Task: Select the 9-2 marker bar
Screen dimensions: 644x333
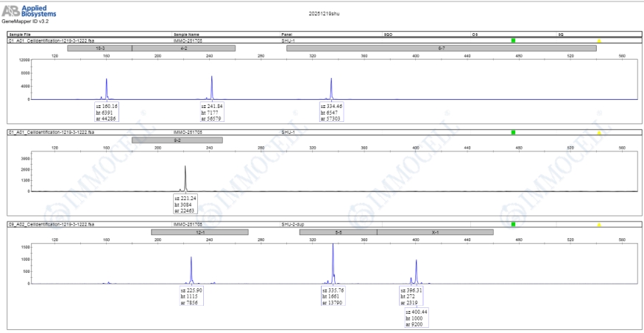Action: point(177,140)
